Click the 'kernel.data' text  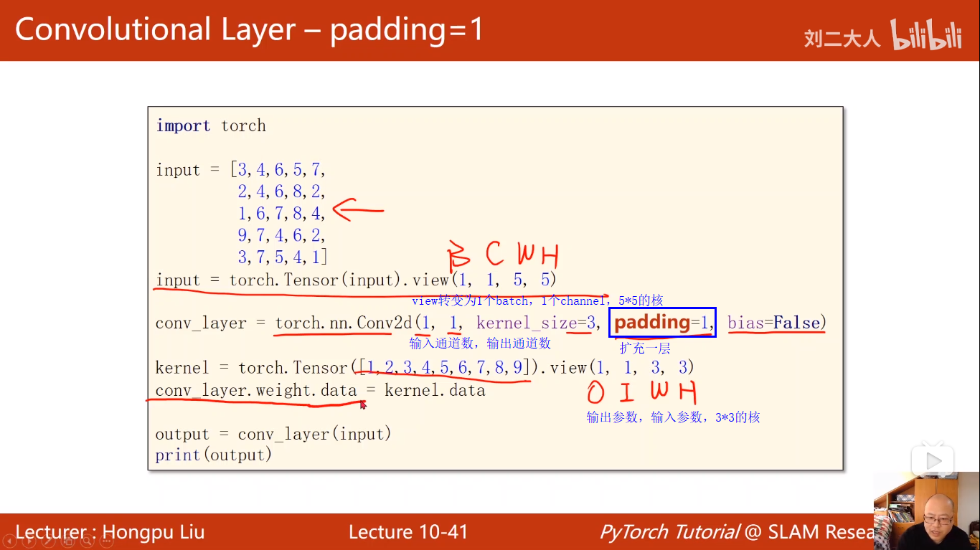point(435,391)
